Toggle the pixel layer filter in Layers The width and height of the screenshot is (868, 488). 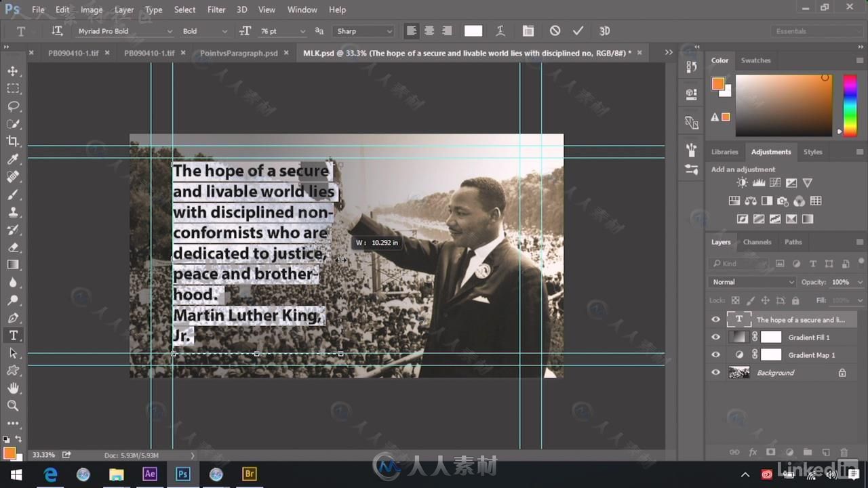[780, 264]
